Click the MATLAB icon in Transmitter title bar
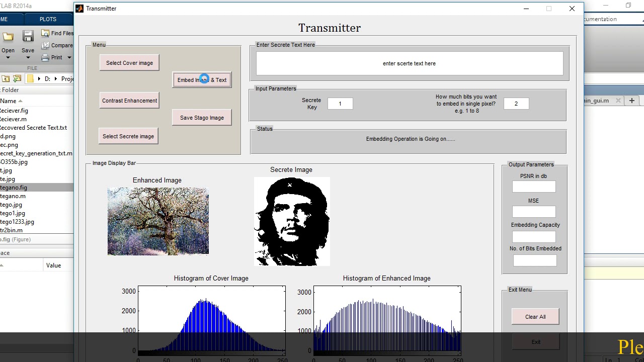Image resolution: width=644 pixels, height=362 pixels. 79,9
